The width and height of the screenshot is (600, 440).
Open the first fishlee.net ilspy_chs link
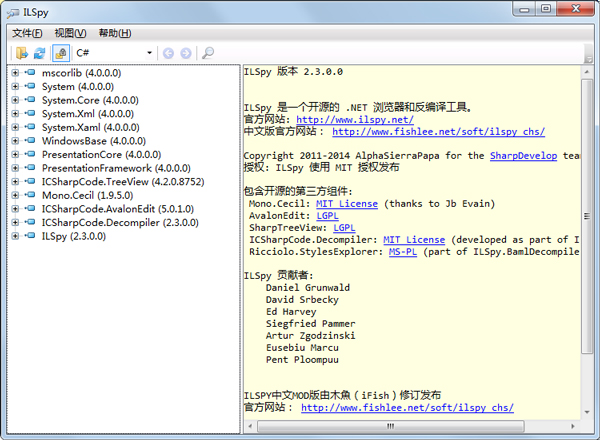click(439, 132)
